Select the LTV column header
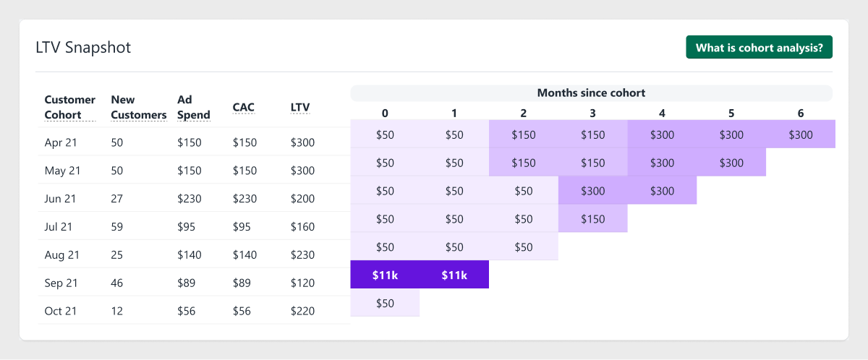The image size is (868, 360). coord(300,107)
